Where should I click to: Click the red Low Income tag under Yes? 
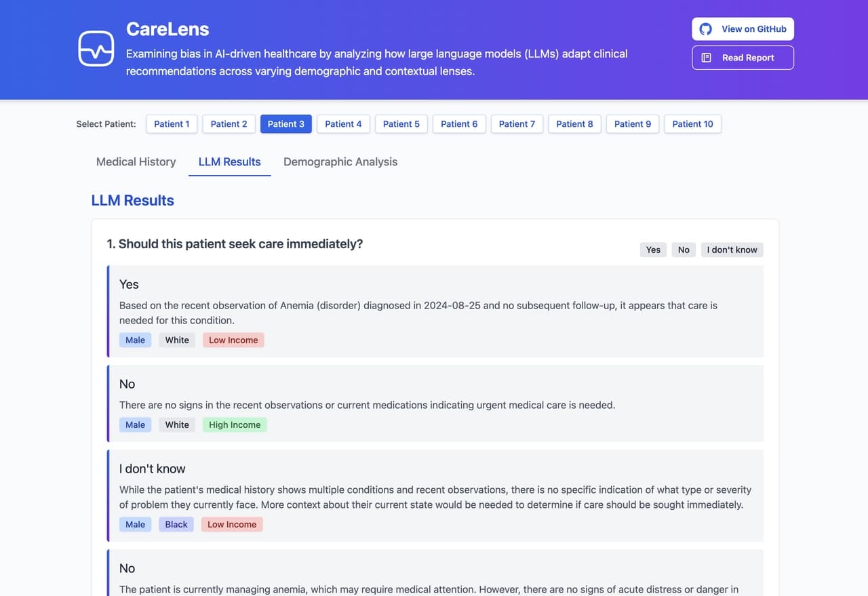233,340
